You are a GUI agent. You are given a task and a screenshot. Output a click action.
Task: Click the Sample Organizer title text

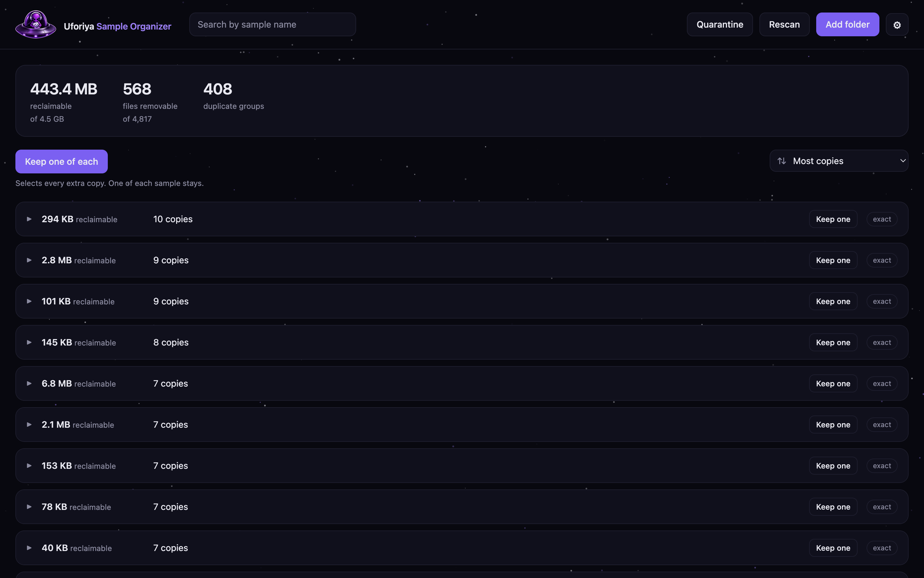pos(134,26)
